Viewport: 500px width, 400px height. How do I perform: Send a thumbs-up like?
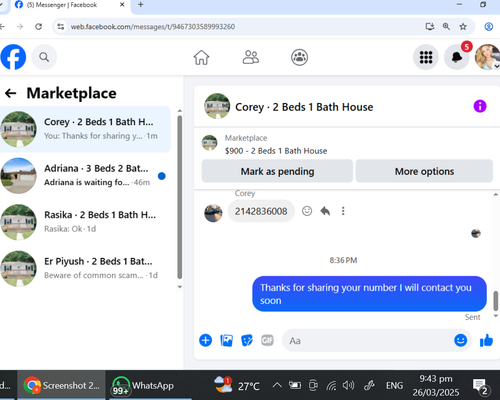pyautogui.click(x=486, y=340)
